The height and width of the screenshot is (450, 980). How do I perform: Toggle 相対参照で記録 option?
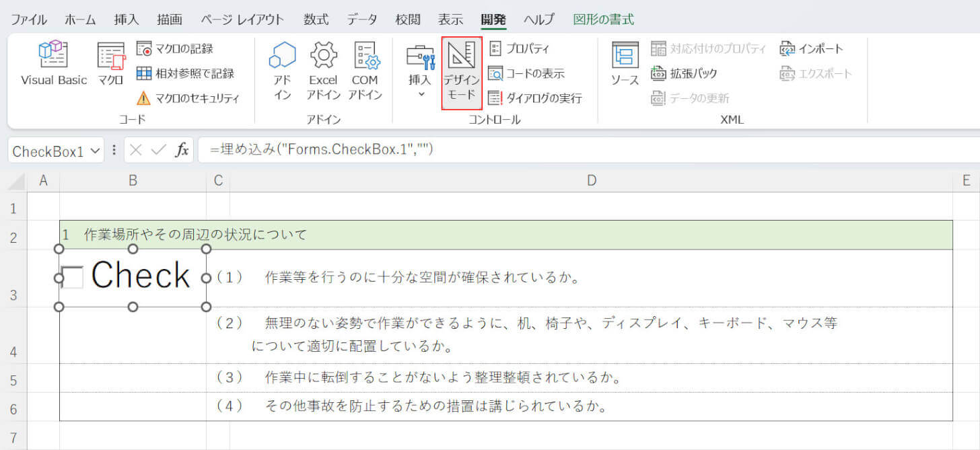pyautogui.click(x=185, y=73)
